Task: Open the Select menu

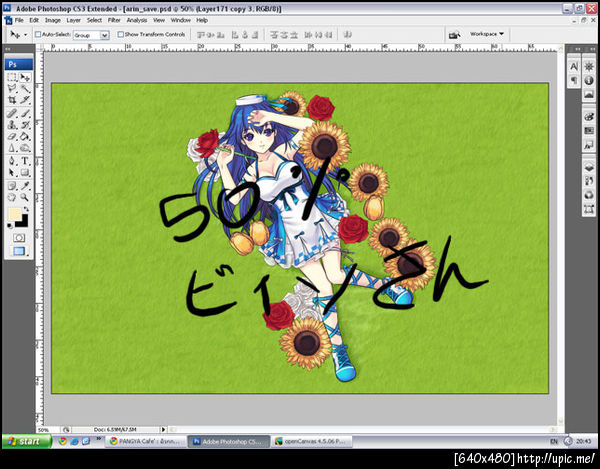Action: point(94,20)
